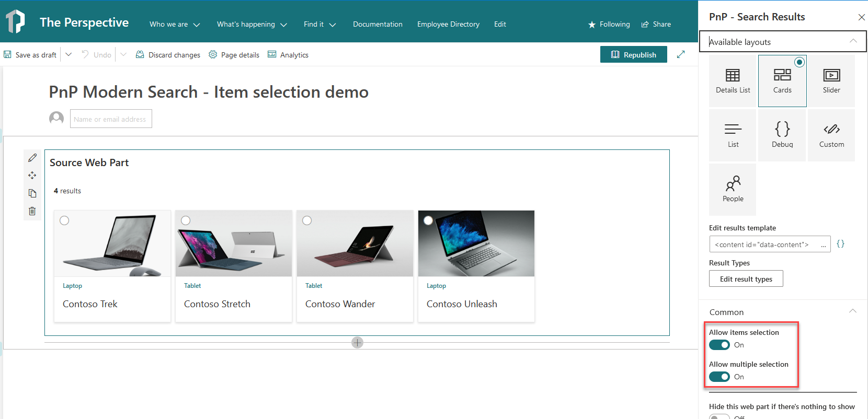Open Documentation nav item
Image resolution: width=868 pixels, height=419 pixels.
pos(378,25)
